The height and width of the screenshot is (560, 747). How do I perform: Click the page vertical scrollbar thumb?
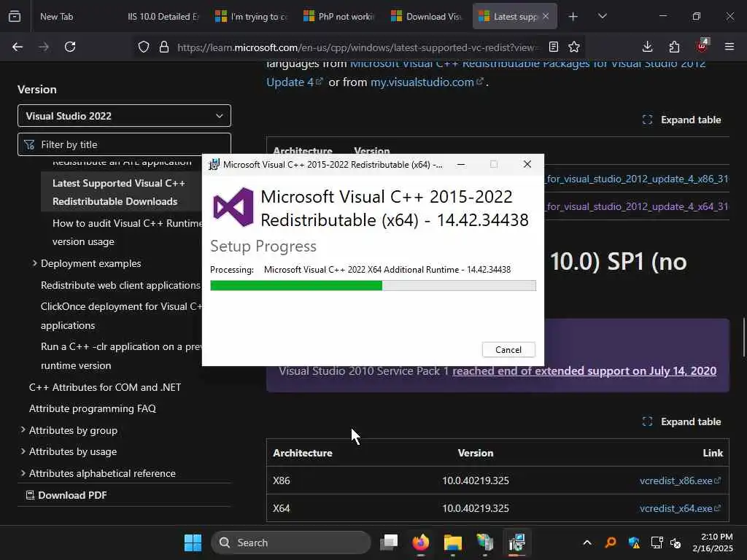click(743, 337)
